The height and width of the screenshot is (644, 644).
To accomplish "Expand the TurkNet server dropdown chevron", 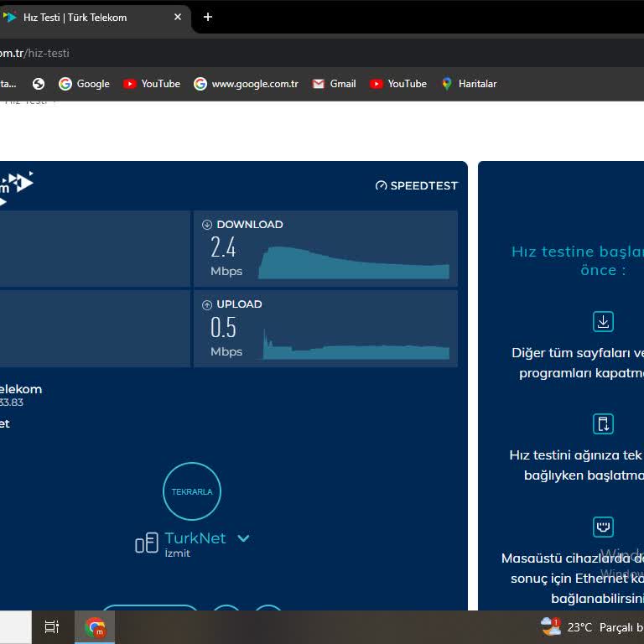I will click(243, 538).
